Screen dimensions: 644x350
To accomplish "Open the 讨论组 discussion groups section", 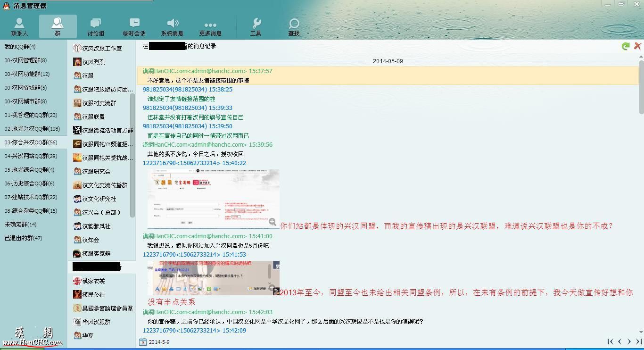I will (x=96, y=27).
